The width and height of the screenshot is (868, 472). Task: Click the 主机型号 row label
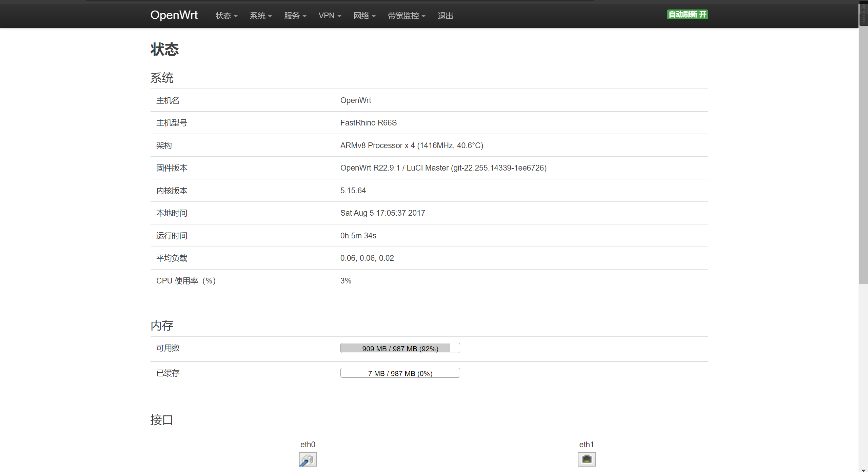[172, 123]
